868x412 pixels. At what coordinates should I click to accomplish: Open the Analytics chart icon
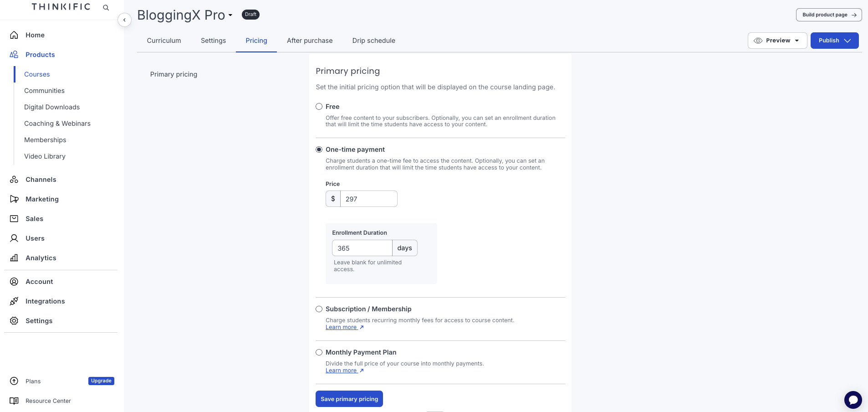(14, 258)
